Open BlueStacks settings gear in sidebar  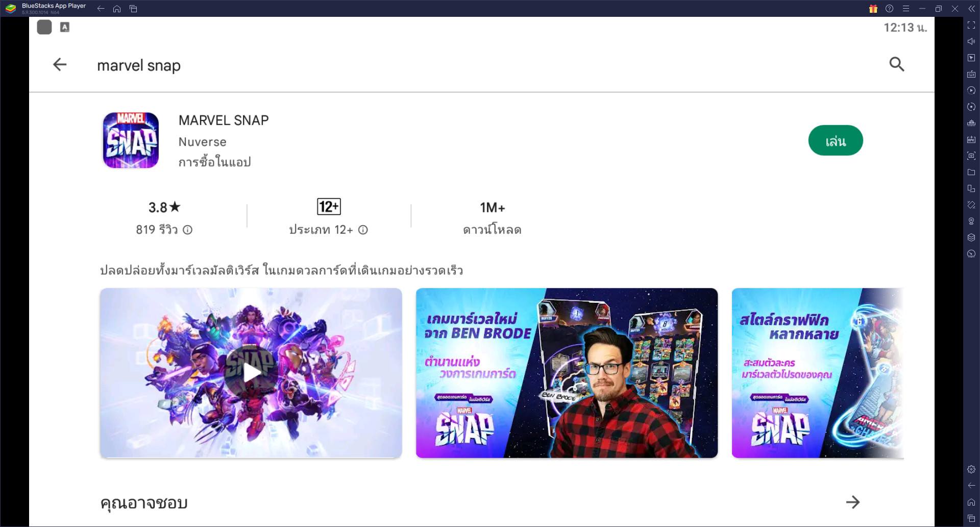[971, 469]
